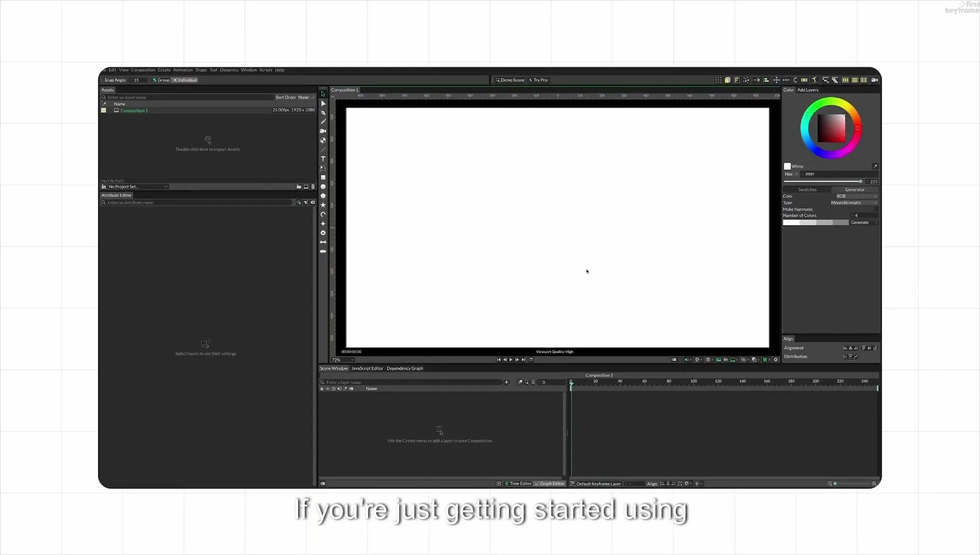Select the Arc shape tool
Image resolution: width=980 pixels, height=555 pixels.
(323, 215)
